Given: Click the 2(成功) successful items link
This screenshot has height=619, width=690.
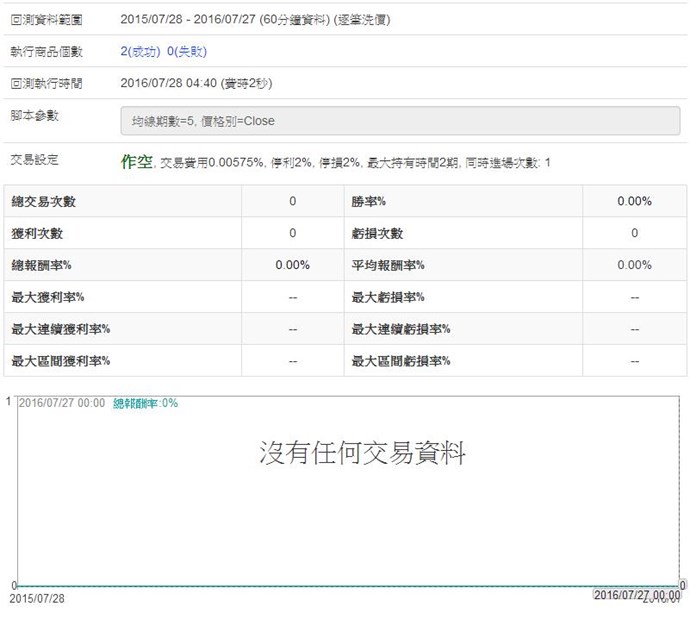Looking at the screenshot, I should click(141, 51).
